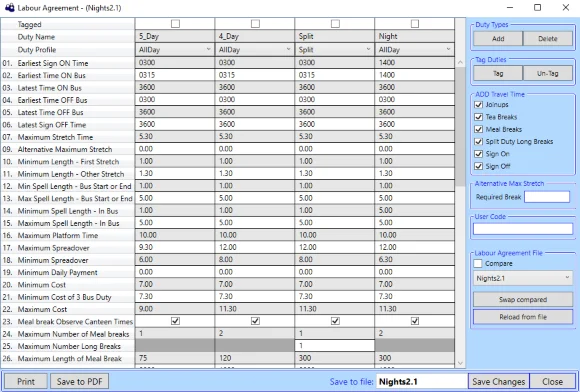Select the 4_Day duty name cell

(x=255, y=36)
